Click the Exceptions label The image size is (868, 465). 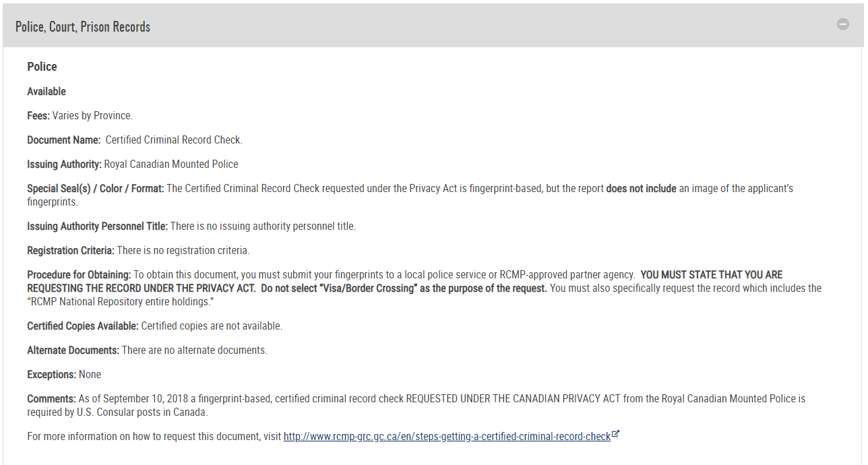tap(52, 375)
